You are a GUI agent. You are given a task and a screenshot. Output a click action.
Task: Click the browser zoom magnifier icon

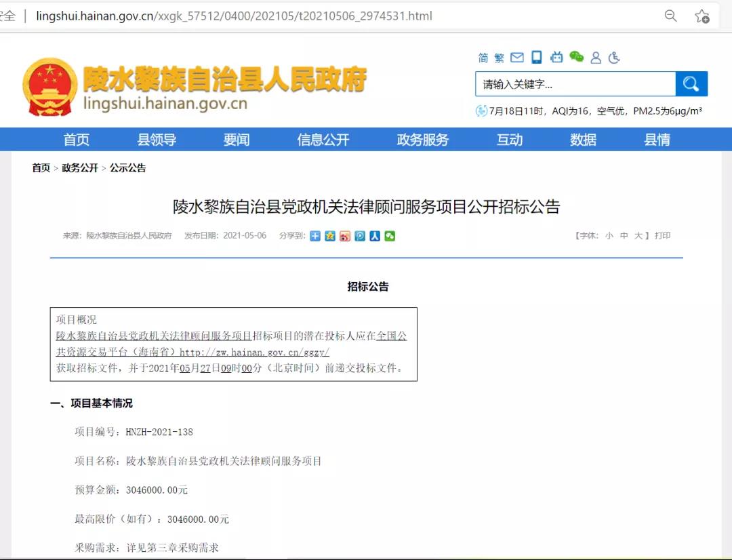pos(670,16)
